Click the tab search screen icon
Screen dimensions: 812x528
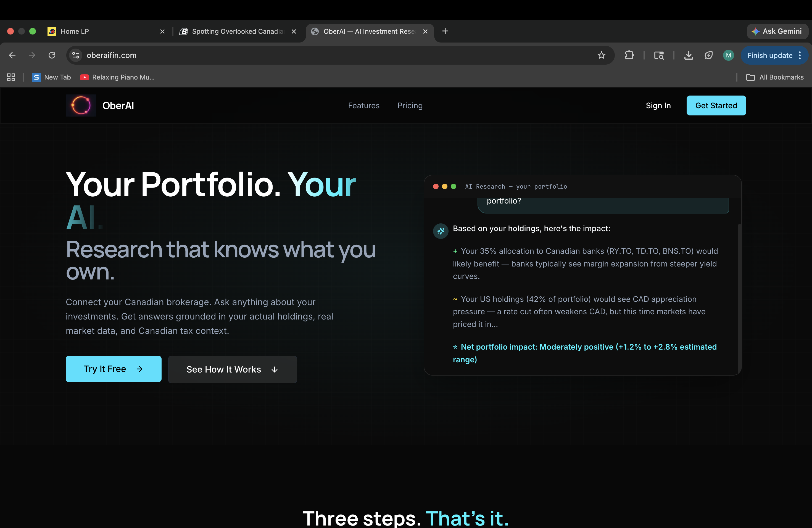point(659,55)
